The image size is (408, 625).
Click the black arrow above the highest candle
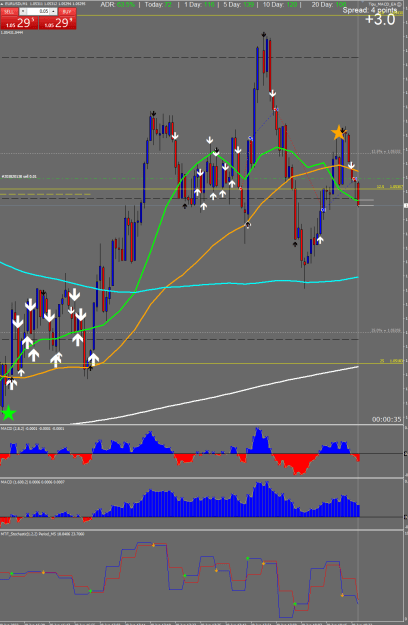pyautogui.click(x=264, y=35)
